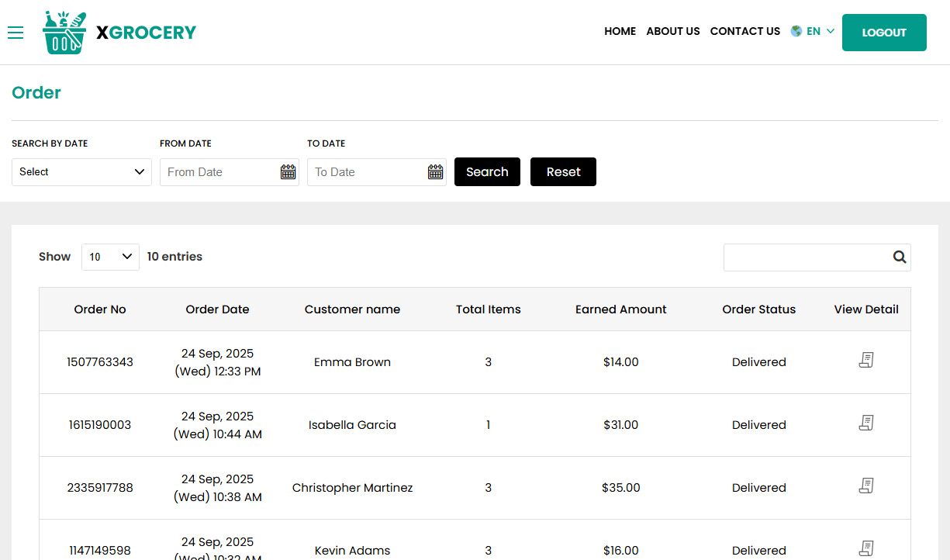Click the globe icon beside EN
This screenshot has width=950, height=560.
coord(796,31)
